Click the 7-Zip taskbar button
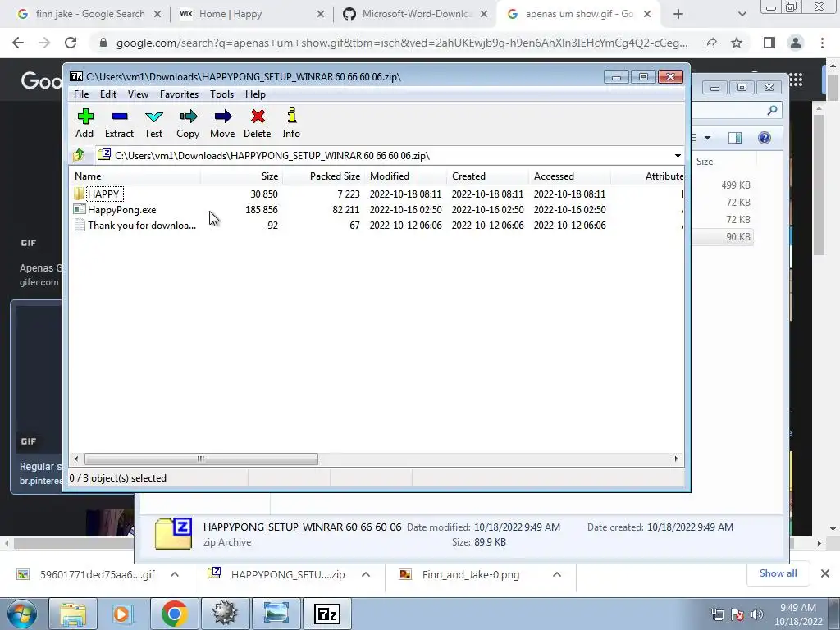 [x=327, y=614]
